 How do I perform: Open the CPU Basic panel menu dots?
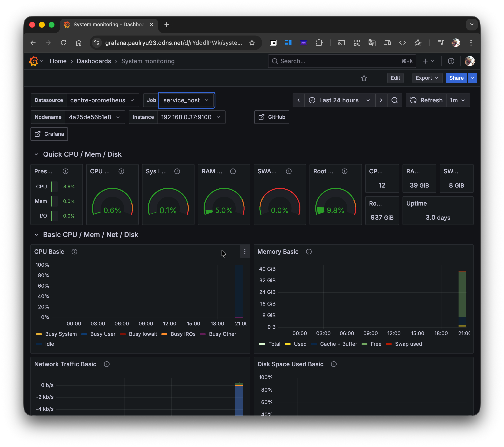pyautogui.click(x=245, y=252)
